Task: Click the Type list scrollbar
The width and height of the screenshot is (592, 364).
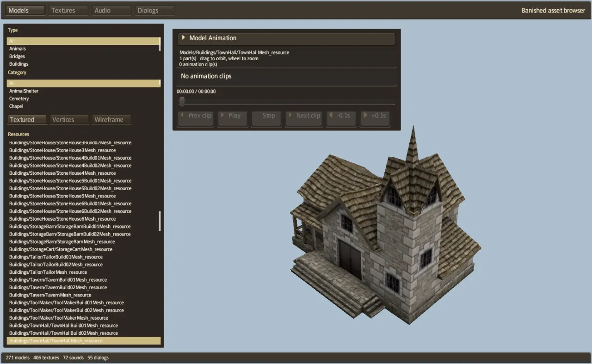Action: pyautogui.click(x=160, y=44)
